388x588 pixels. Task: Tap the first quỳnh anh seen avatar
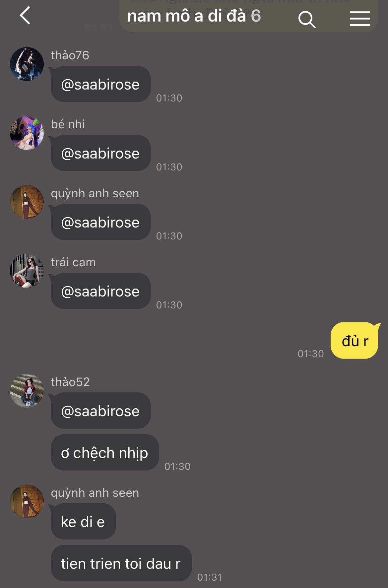tap(27, 202)
